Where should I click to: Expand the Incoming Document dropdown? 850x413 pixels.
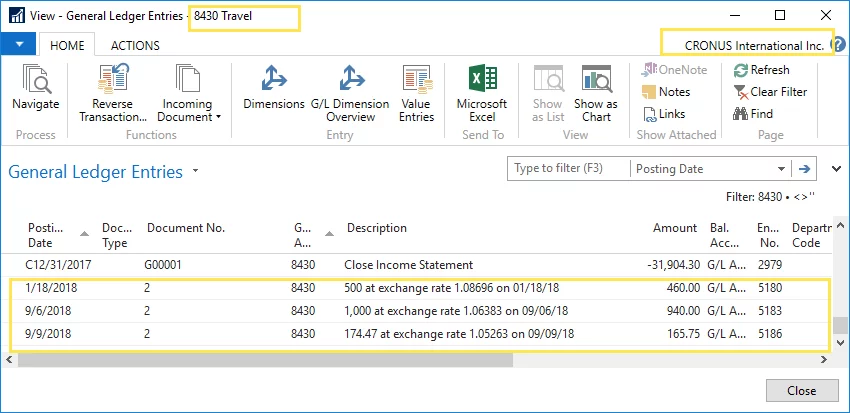[218, 117]
